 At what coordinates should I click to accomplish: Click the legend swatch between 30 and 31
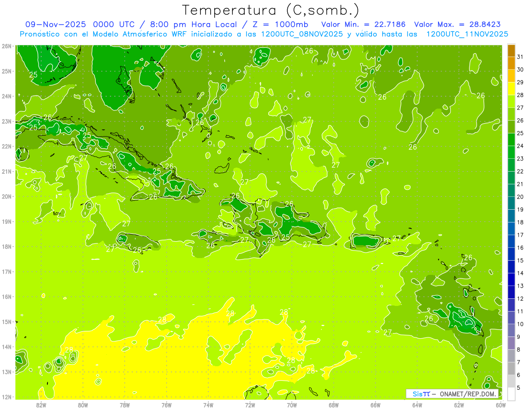511,63
